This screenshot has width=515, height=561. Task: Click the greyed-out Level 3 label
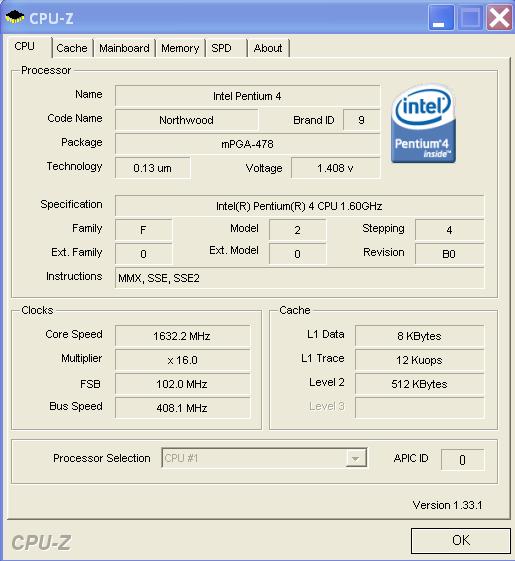tap(327, 406)
